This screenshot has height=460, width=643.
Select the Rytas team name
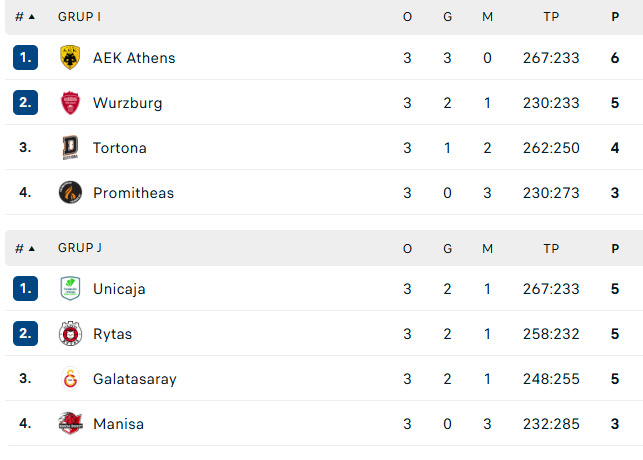[112, 334]
